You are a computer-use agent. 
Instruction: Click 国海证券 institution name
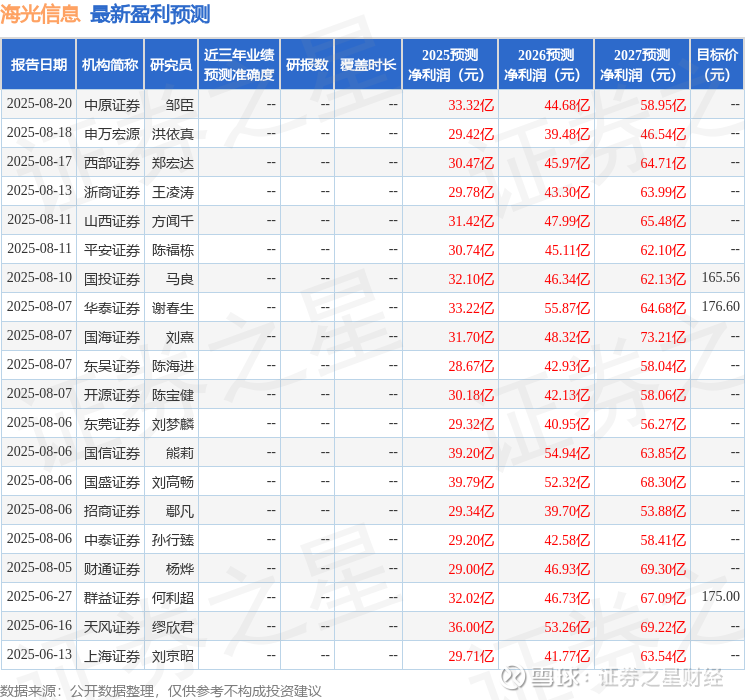[x=112, y=337]
